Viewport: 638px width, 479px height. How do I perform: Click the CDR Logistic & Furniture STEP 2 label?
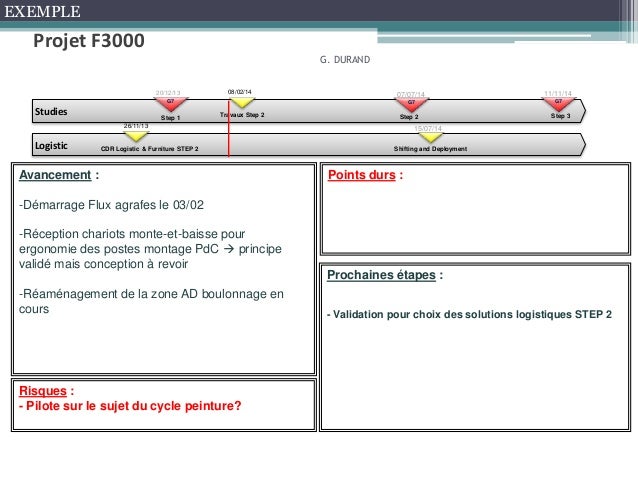(149, 149)
